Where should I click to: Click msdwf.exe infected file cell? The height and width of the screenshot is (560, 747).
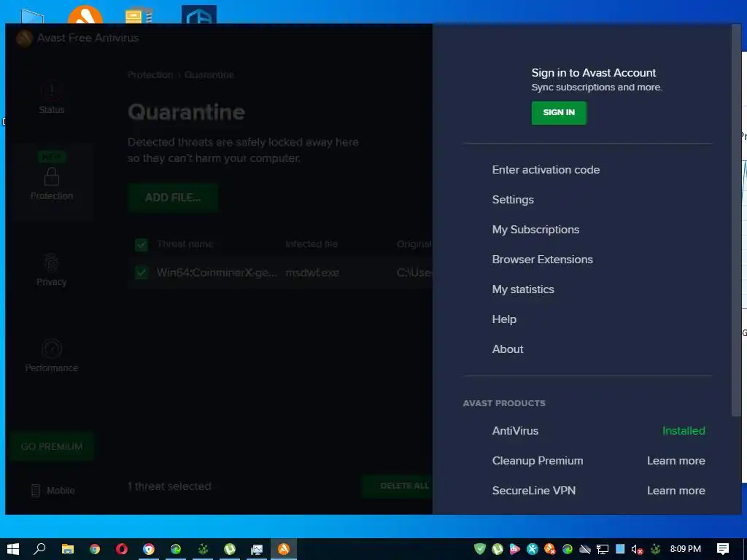pos(312,273)
